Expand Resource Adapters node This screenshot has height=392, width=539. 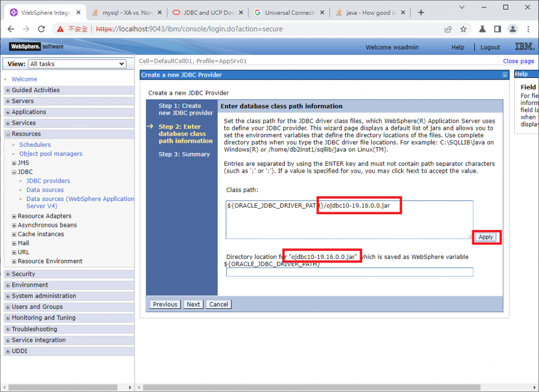14,216
